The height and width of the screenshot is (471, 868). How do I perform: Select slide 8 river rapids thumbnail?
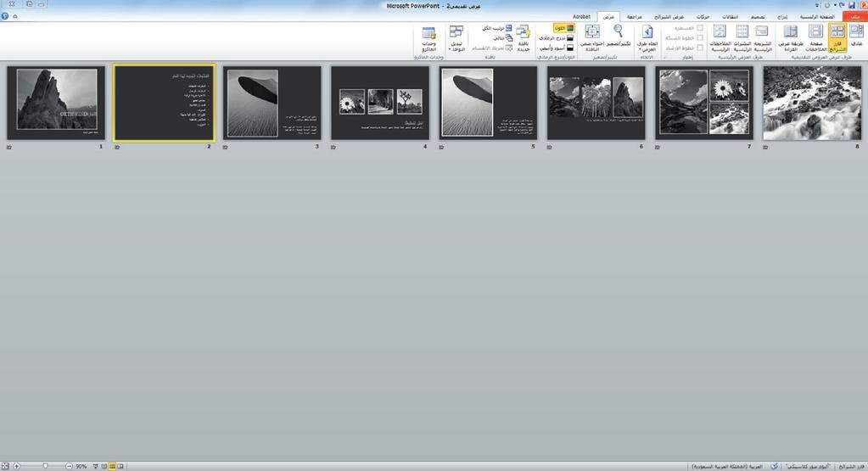(812, 103)
